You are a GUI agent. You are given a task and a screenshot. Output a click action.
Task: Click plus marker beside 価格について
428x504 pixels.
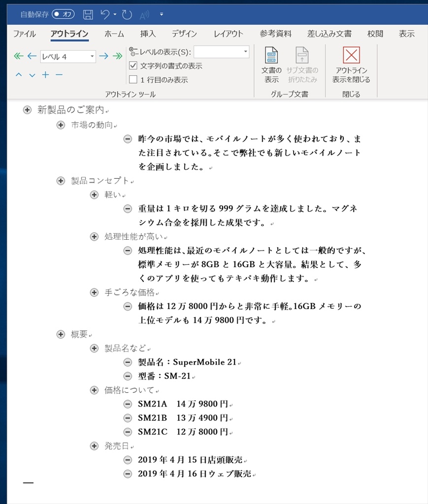(94, 390)
